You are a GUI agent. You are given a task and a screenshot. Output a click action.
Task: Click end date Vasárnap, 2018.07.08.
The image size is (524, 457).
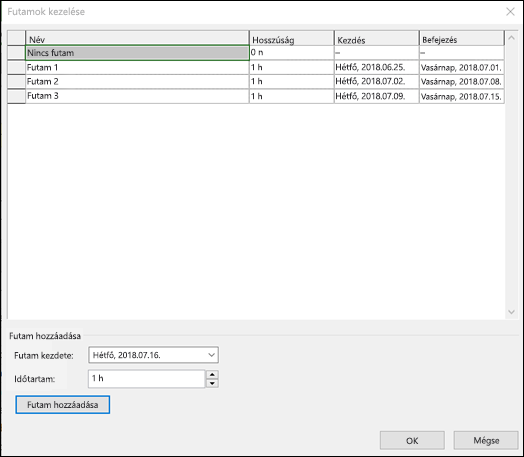tap(462, 82)
